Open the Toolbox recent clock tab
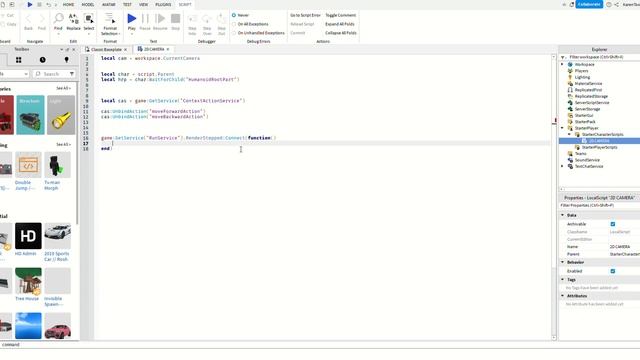Viewport: 640px width, 360px height. pos(42,60)
